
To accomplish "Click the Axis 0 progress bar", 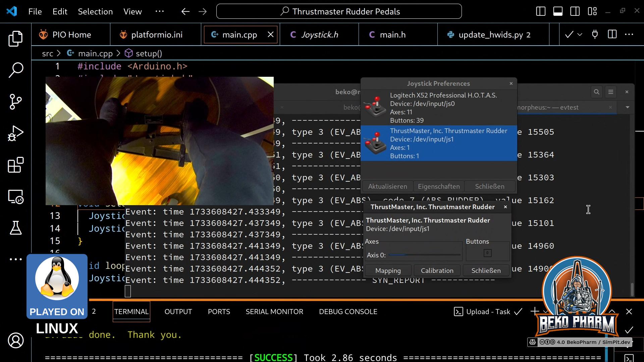I will coord(425,255).
